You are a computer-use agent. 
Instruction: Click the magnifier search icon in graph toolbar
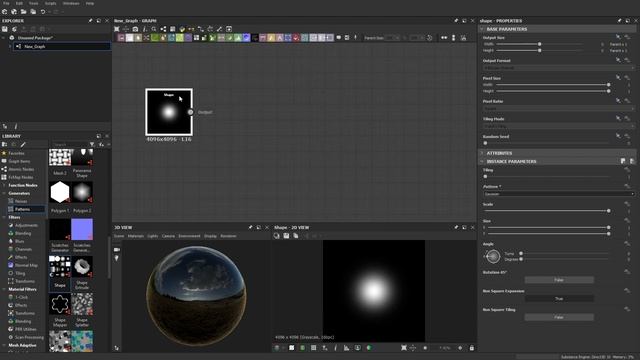coord(154,29)
